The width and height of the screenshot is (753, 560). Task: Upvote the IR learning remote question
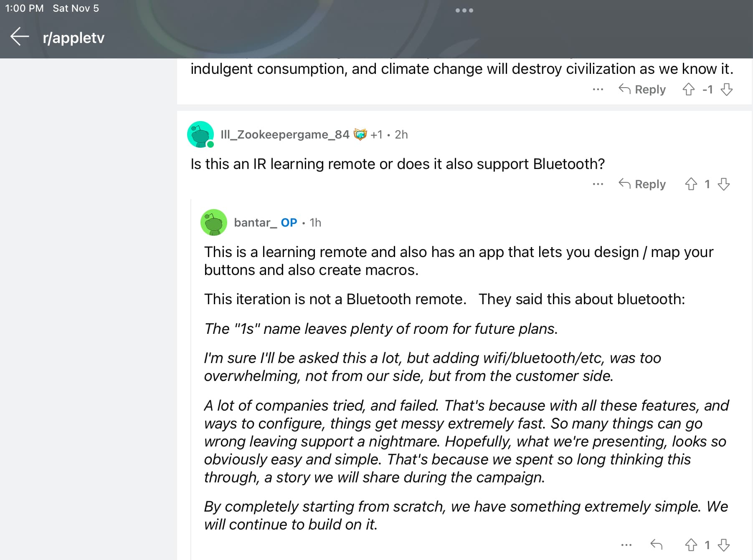[691, 184]
